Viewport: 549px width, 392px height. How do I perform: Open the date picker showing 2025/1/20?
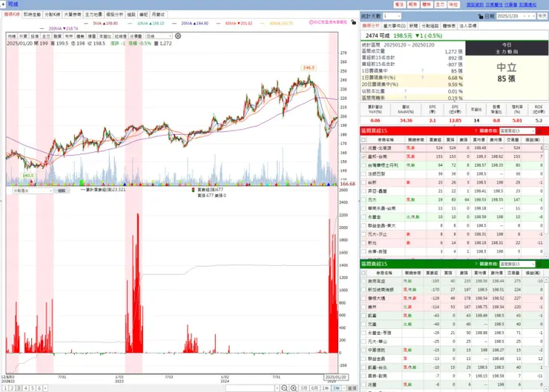click(516, 16)
